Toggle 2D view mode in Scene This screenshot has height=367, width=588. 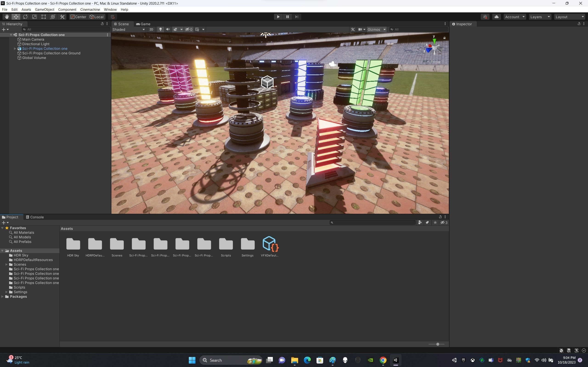click(151, 29)
